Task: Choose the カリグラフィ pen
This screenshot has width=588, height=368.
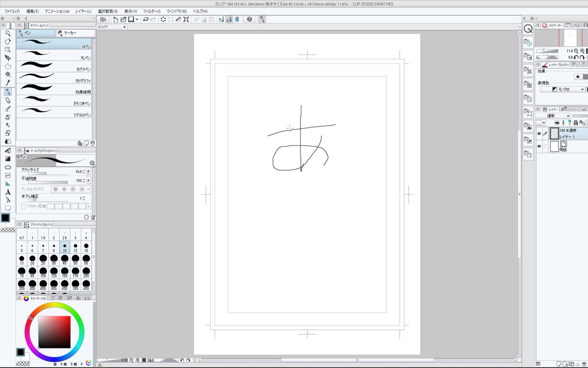Action: pyautogui.click(x=54, y=78)
